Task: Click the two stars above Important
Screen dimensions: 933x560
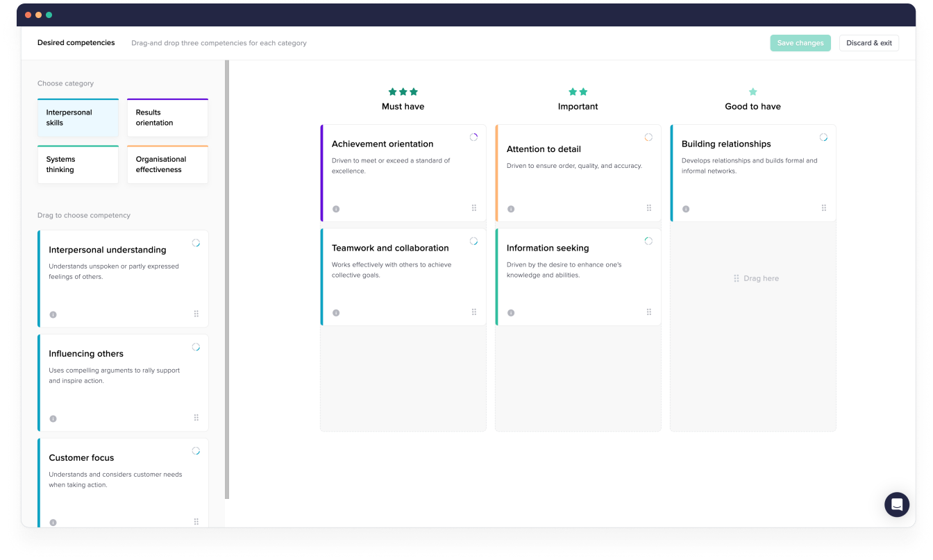Action: [x=578, y=92]
